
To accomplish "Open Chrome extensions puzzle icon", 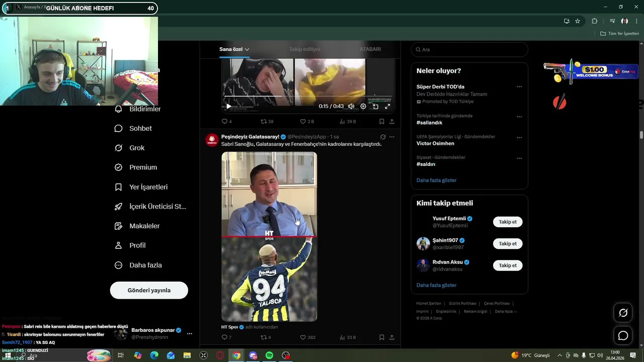I will pyautogui.click(x=595, y=21).
